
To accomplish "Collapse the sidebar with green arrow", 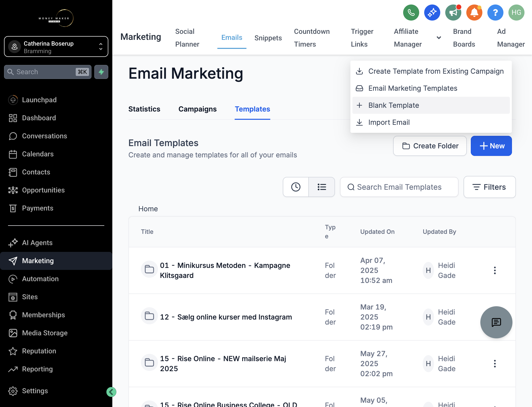I will point(111,392).
